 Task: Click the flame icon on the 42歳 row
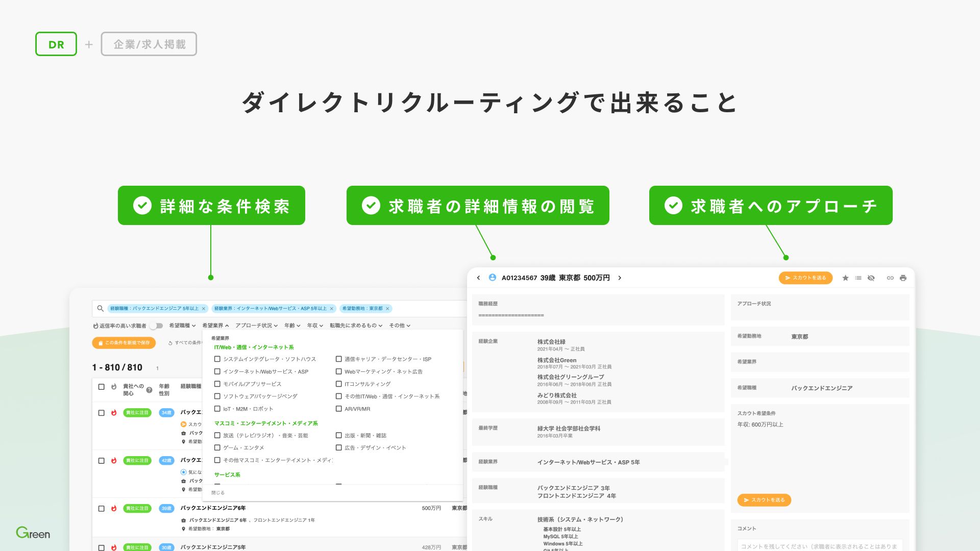114,461
